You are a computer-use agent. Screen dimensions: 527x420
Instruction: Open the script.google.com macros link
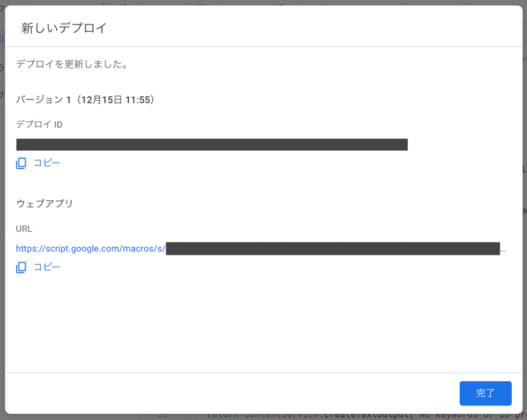(90, 249)
